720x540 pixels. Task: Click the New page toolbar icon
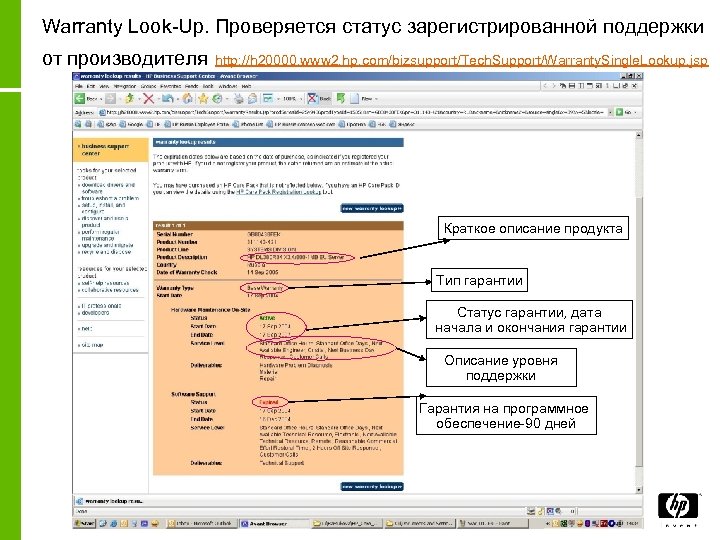point(354,98)
